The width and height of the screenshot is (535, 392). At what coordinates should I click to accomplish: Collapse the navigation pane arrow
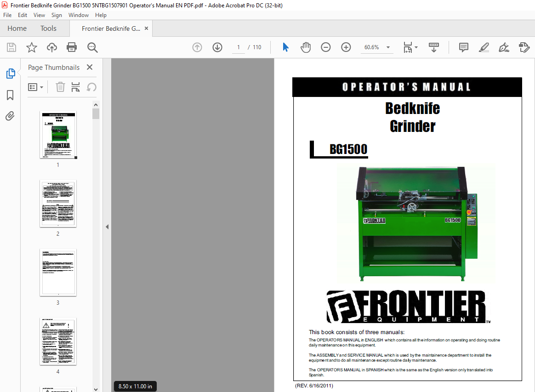coord(107,227)
